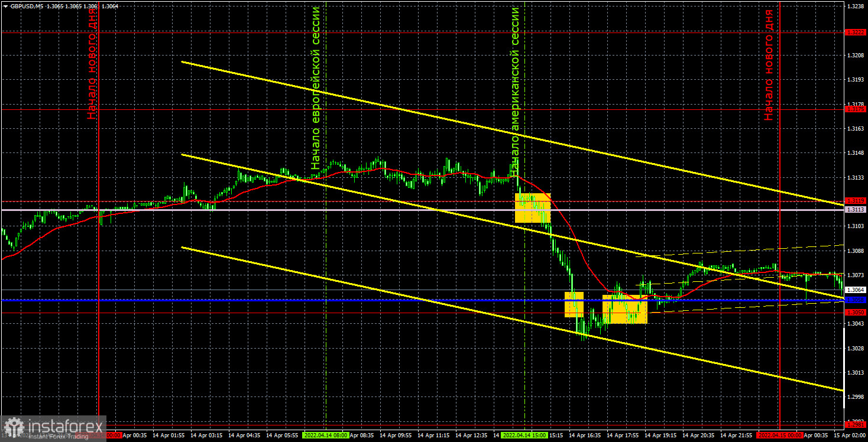Select the 1.3119 red price level label

856,201
